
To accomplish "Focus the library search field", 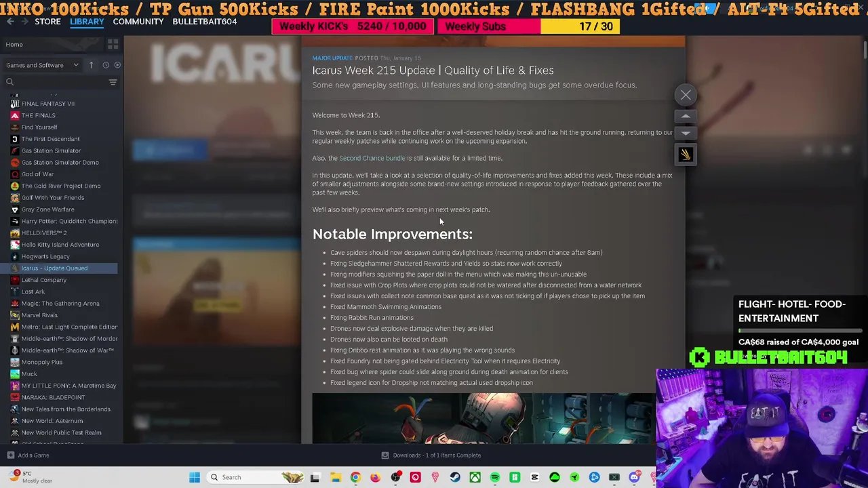I will point(56,82).
